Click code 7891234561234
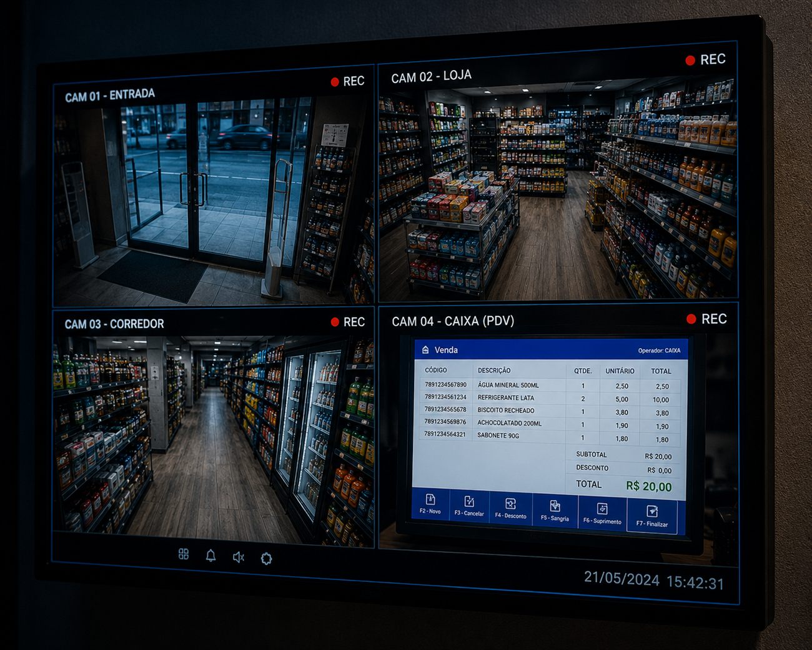Image resolution: width=812 pixels, height=650 pixels. (445, 397)
